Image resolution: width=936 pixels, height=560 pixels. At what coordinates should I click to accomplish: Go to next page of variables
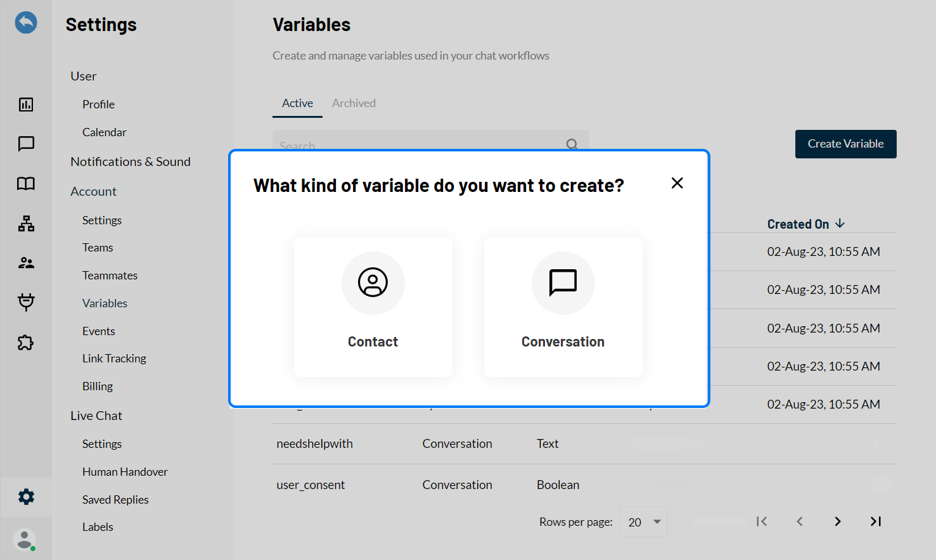coord(838,521)
